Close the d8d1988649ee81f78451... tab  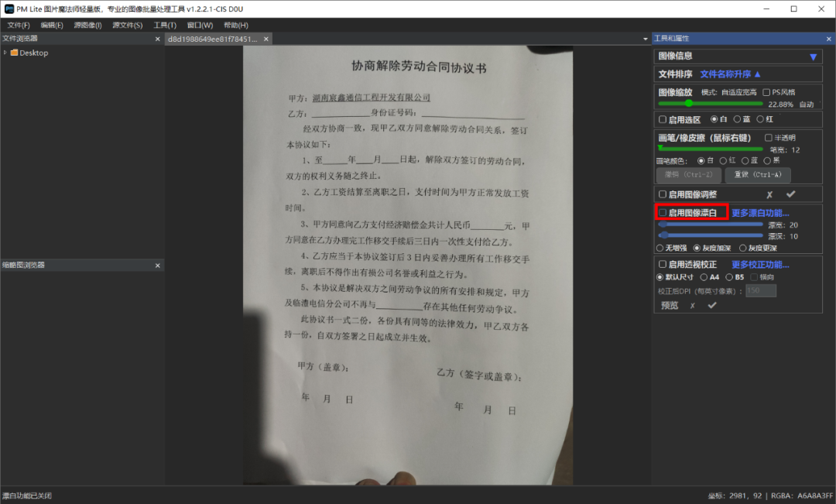click(266, 39)
